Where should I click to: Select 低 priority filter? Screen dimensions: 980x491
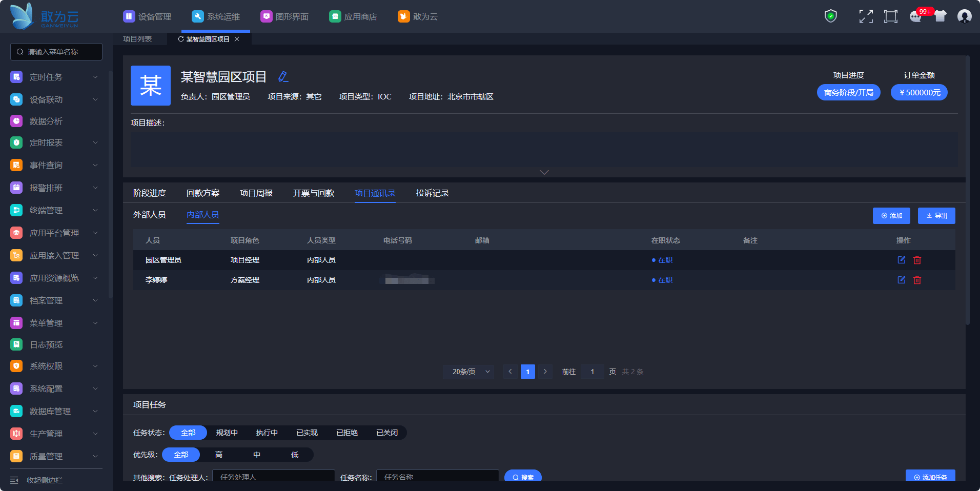(x=295, y=455)
